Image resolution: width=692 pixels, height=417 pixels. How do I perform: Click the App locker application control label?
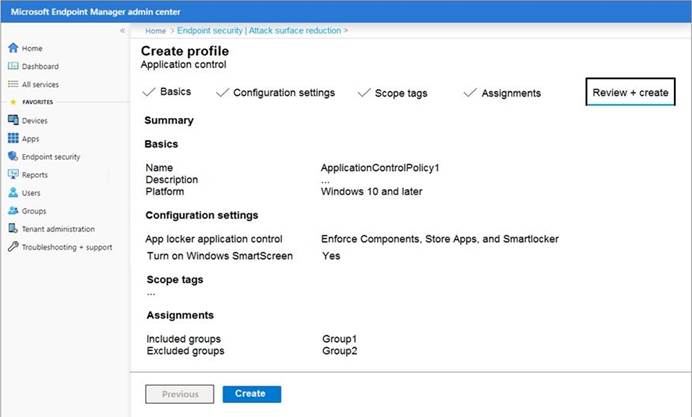tap(214, 239)
